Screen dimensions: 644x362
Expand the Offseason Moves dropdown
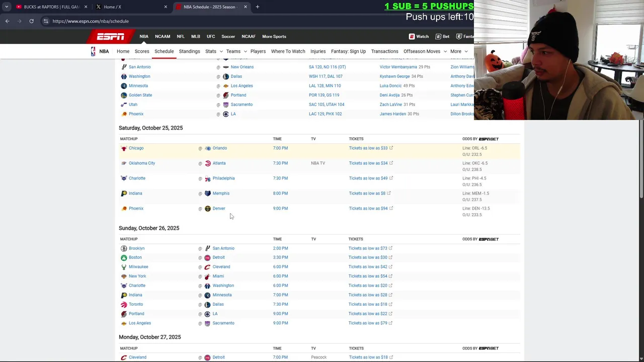(445, 51)
